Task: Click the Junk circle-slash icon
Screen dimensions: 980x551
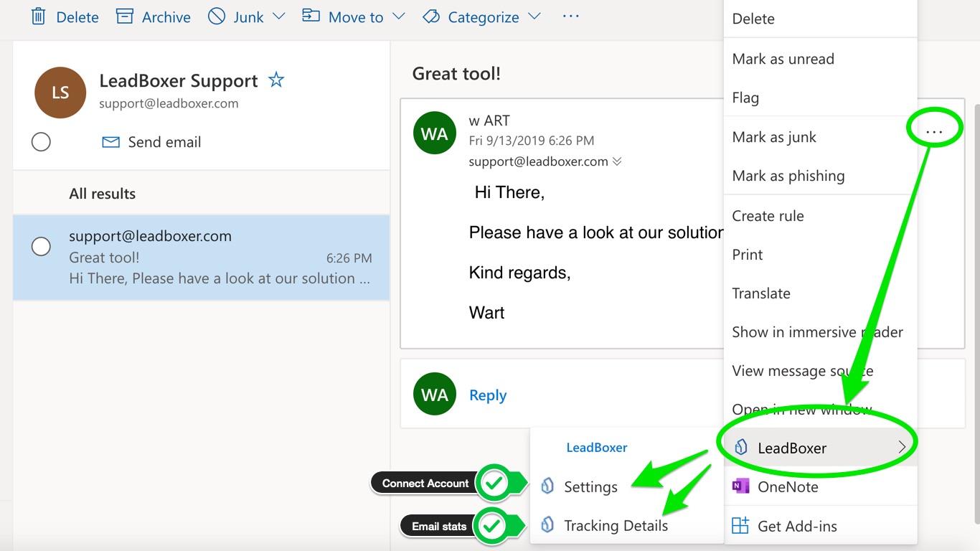Action: [217, 17]
